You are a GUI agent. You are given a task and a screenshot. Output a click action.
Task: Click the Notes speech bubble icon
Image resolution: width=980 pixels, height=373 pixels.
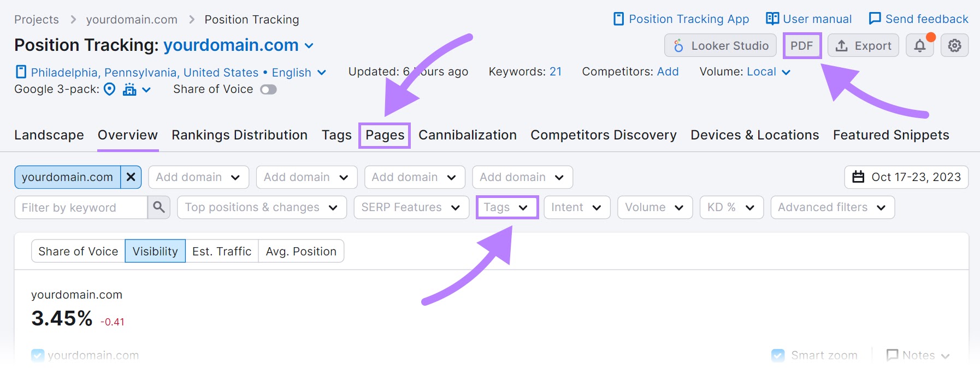pos(892,355)
